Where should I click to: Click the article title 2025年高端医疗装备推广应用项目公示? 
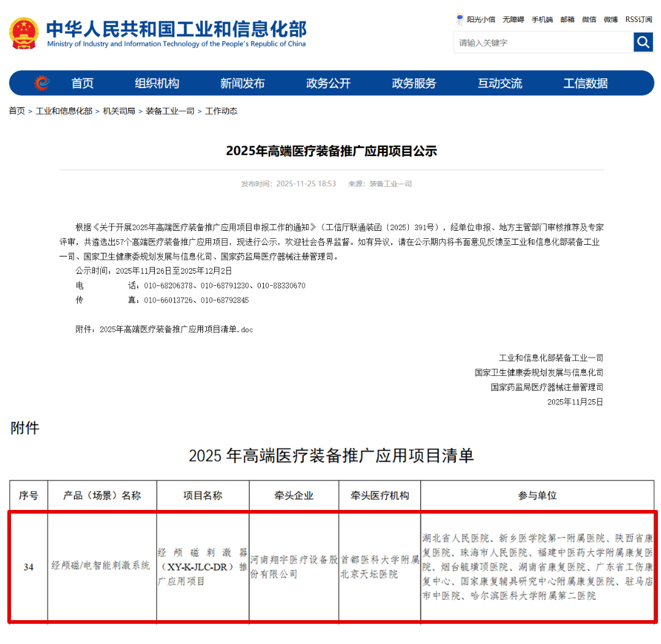[331, 151]
